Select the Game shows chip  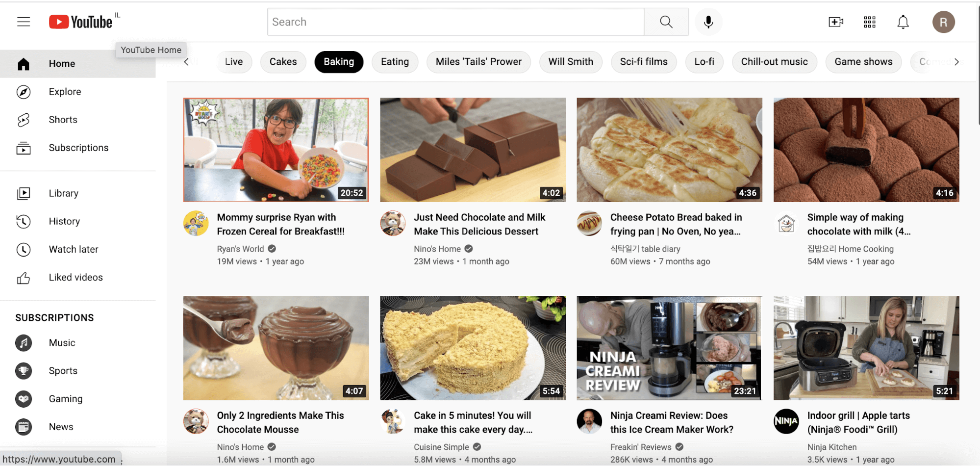[x=863, y=62]
